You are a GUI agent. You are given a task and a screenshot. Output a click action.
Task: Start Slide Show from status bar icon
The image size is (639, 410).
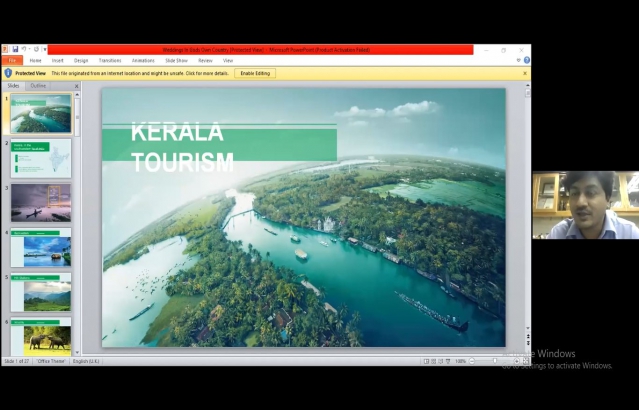pos(448,362)
